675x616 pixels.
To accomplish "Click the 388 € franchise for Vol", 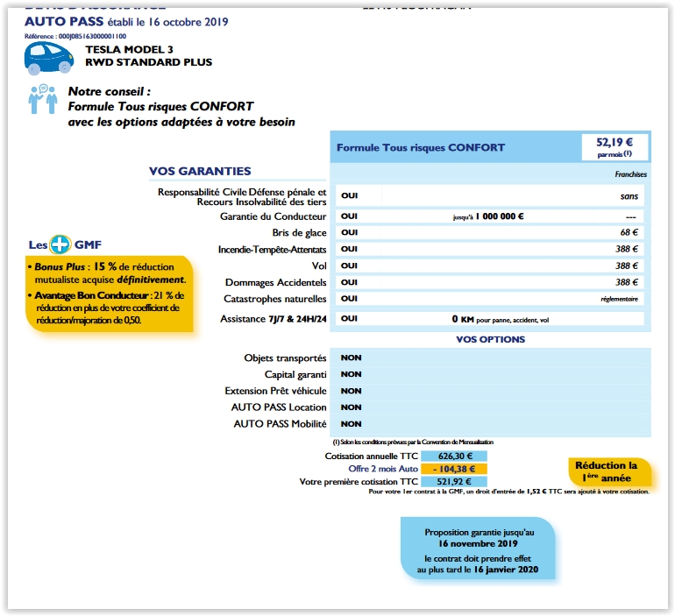I will (x=627, y=266).
